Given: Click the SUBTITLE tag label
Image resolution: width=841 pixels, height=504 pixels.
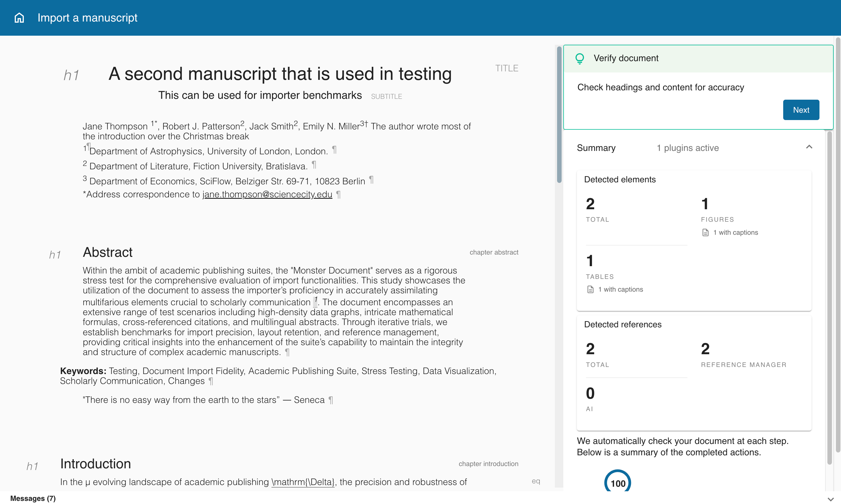Looking at the screenshot, I should pyautogui.click(x=386, y=97).
